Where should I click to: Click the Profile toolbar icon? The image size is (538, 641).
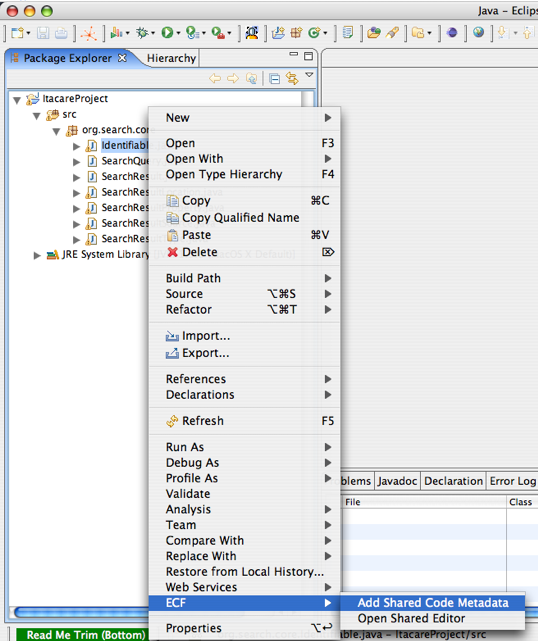pyautogui.click(x=117, y=33)
